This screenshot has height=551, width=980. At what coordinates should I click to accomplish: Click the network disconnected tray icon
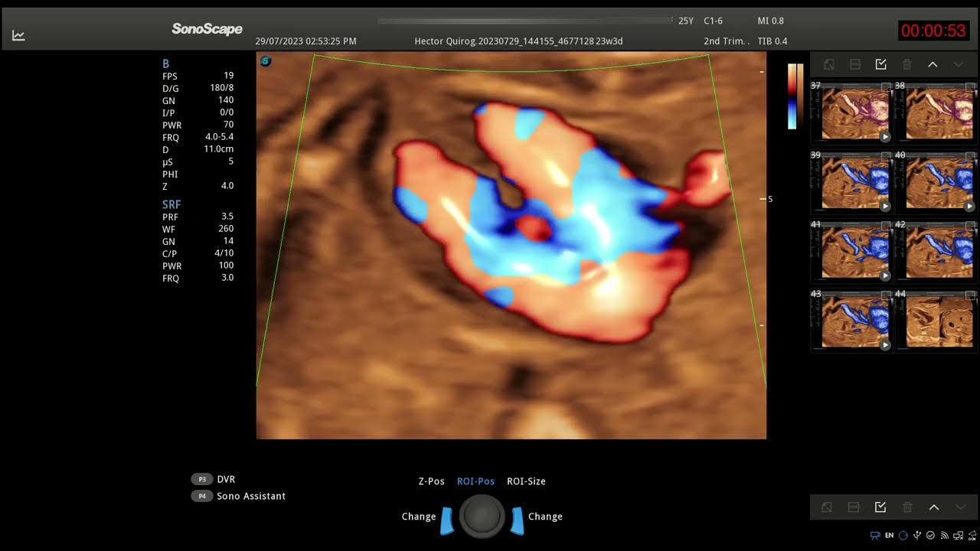[957, 536]
